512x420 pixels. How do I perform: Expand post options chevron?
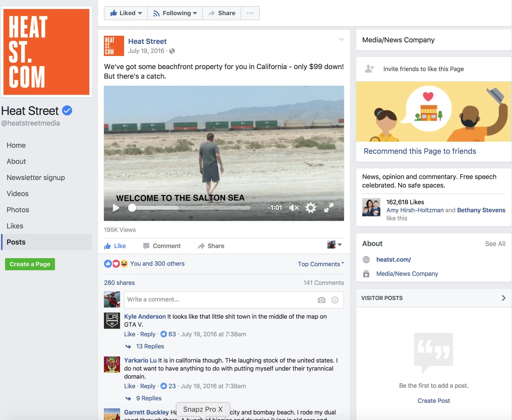pyautogui.click(x=341, y=40)
